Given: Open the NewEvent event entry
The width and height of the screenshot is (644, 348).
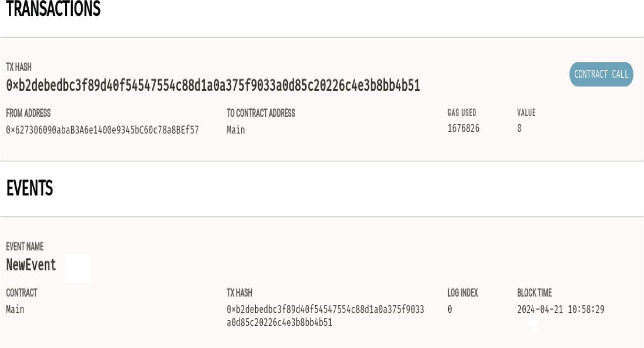Looking at the screenshot, I should coord(31,265).
